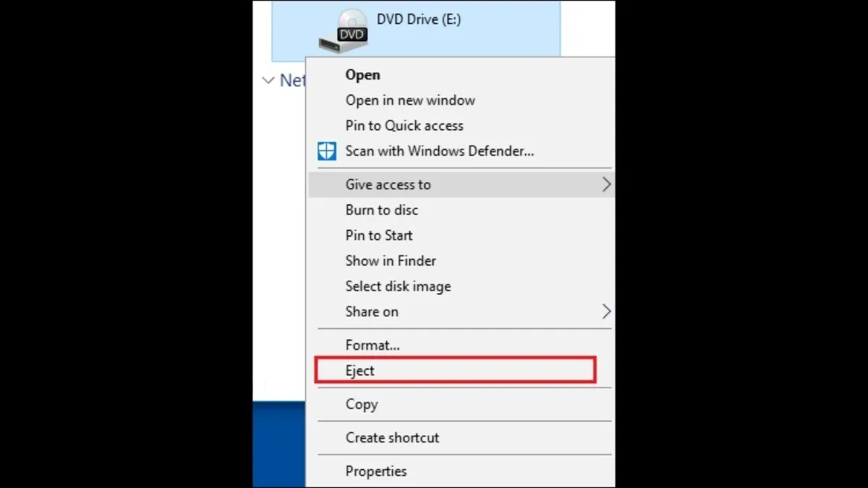Pin the DVD Drive to Start

tap(378, 235)
